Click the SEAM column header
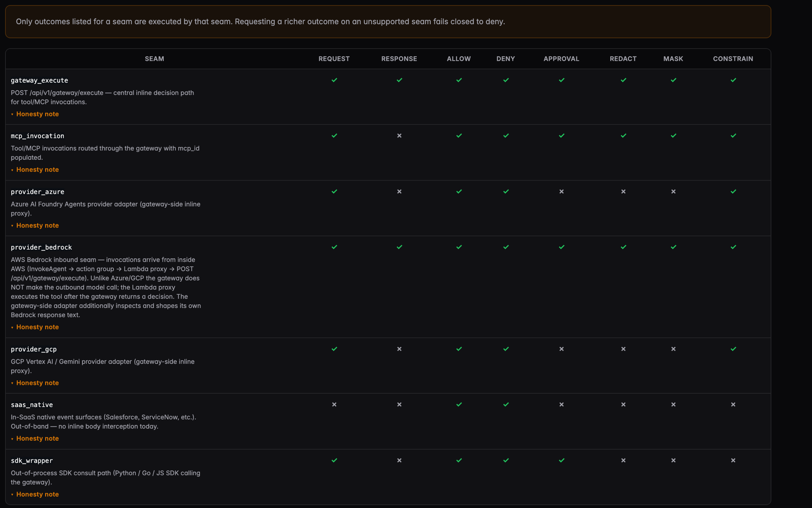 pos(154,59)
